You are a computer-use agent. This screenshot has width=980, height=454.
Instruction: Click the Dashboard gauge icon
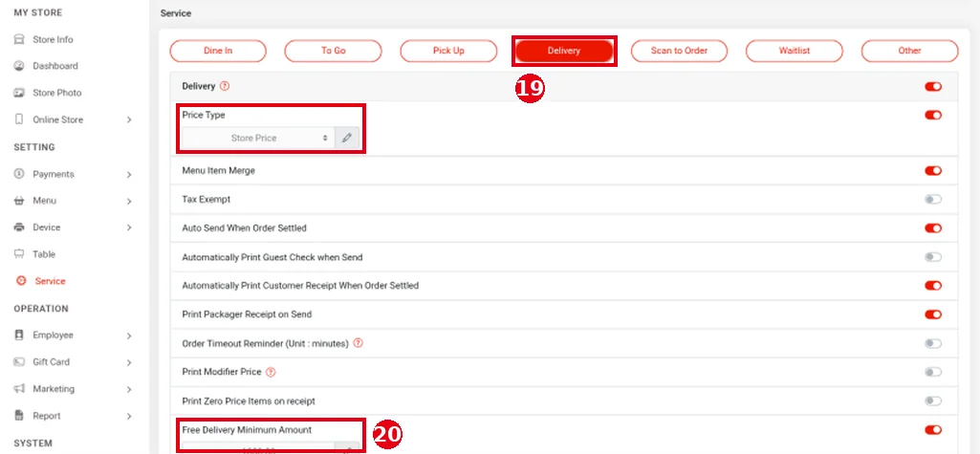[x=19, y=66]
